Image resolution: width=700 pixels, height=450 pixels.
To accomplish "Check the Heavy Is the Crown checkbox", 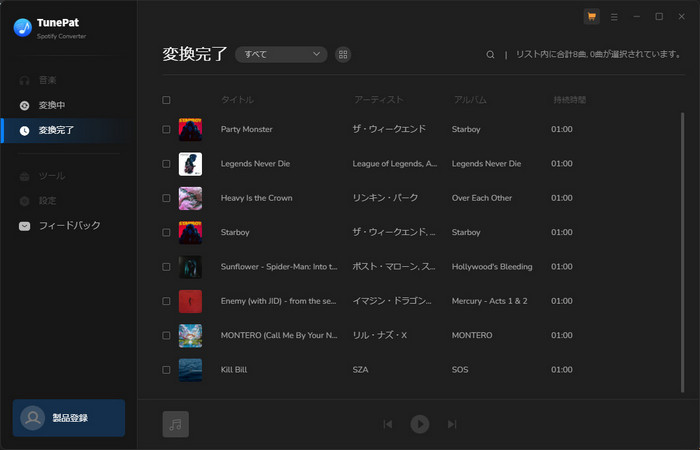I will tap(166, 198).
